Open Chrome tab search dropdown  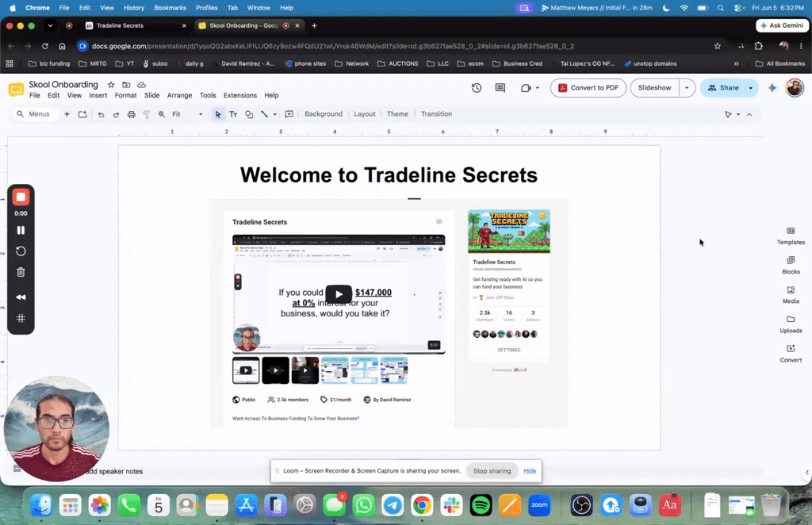50,25
